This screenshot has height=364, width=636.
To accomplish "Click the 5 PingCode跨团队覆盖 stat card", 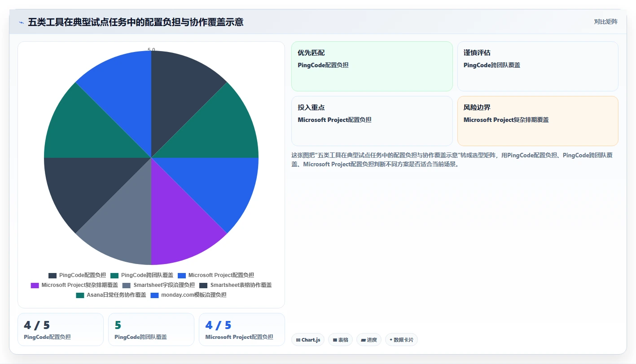I will 151,329.
